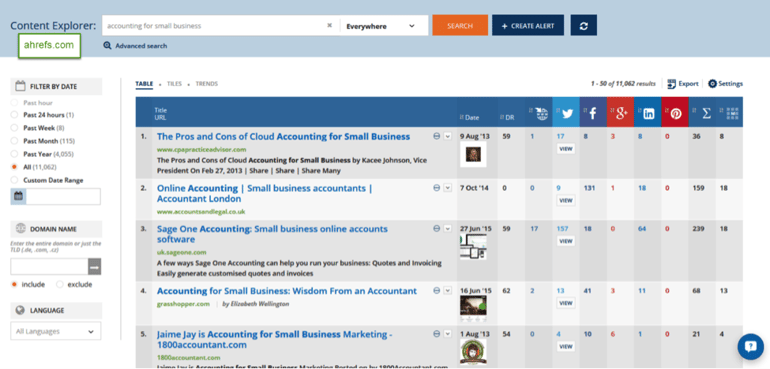Image resolution: width=770 pixels, height=369 pixels.
Task: Open the All Languages dropdown
Action: [55, 331]
